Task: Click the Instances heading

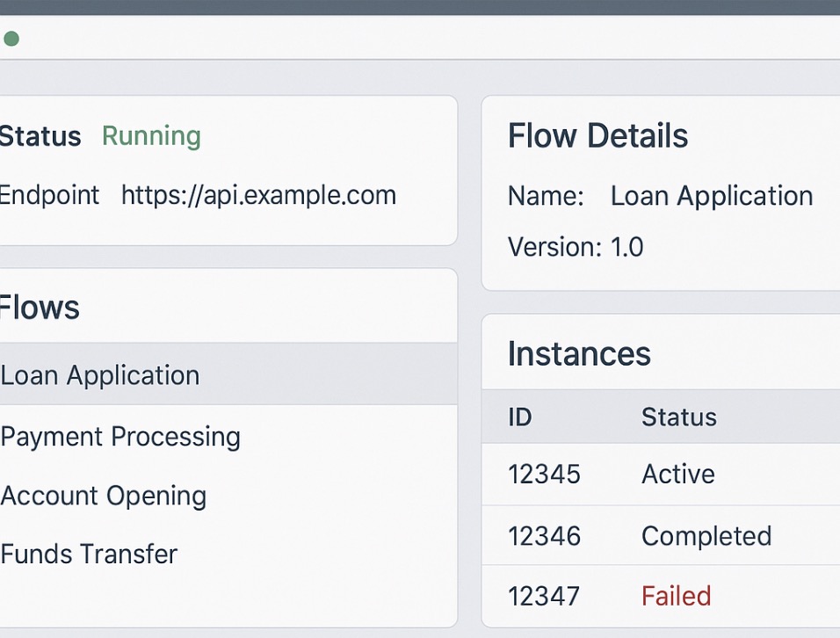Action: point(579,353)
